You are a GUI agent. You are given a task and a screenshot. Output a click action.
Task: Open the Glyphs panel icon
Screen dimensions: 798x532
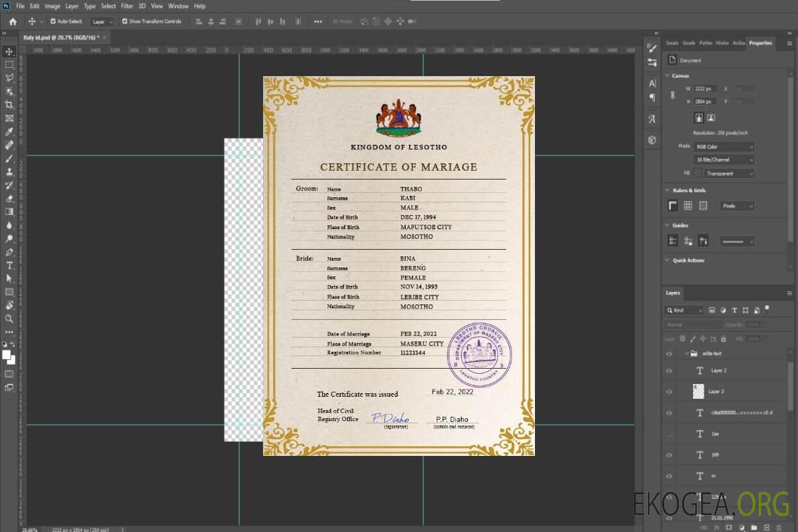pos(652,119)
